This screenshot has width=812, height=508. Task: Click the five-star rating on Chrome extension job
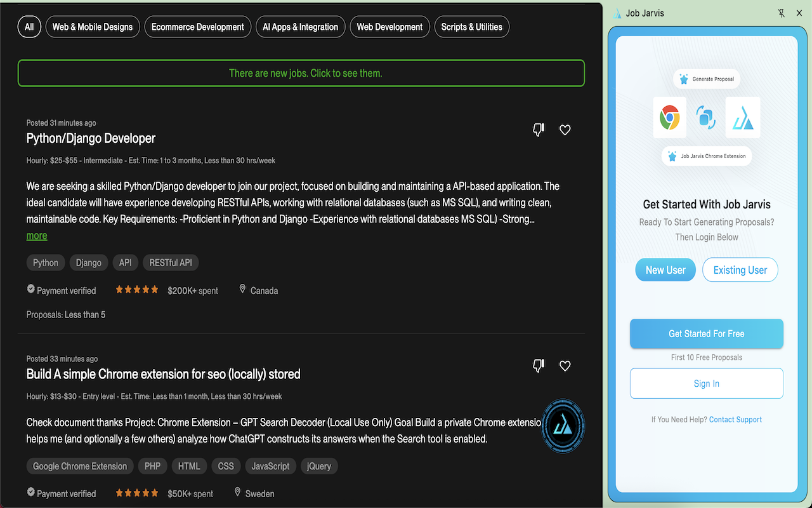137,493
